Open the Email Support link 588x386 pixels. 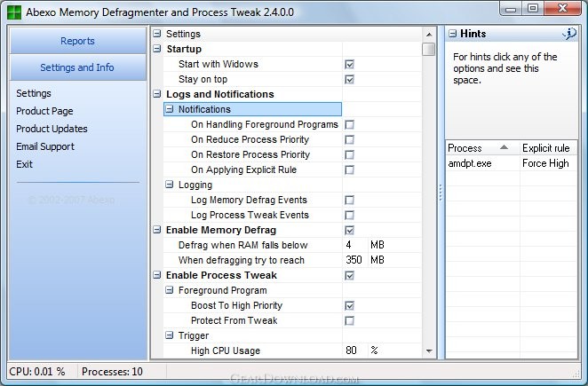pos(45,146)
